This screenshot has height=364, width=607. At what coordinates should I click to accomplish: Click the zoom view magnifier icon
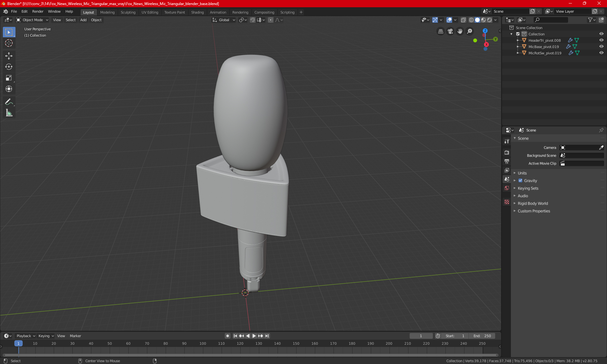(470, 31)
